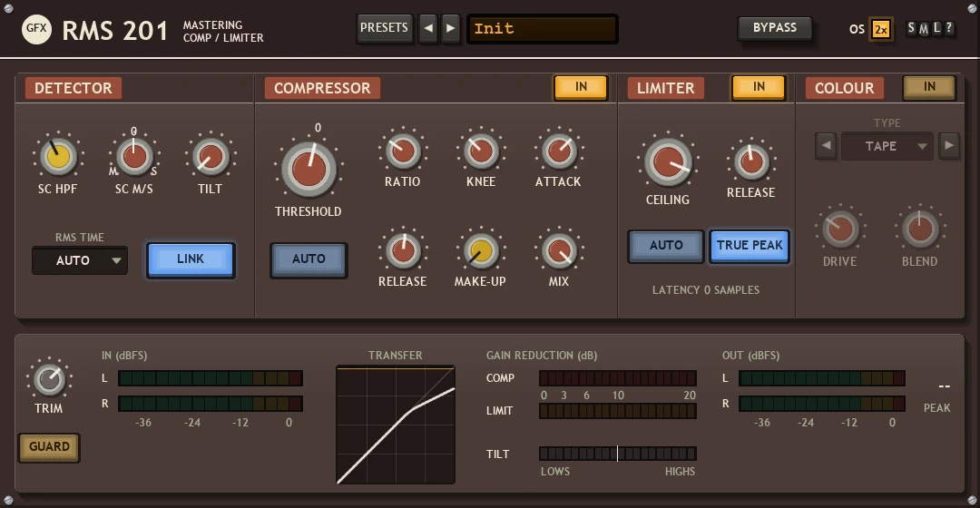Click the input TRIM knob
The width and height of the screenshot is (980, 508).
49,378
